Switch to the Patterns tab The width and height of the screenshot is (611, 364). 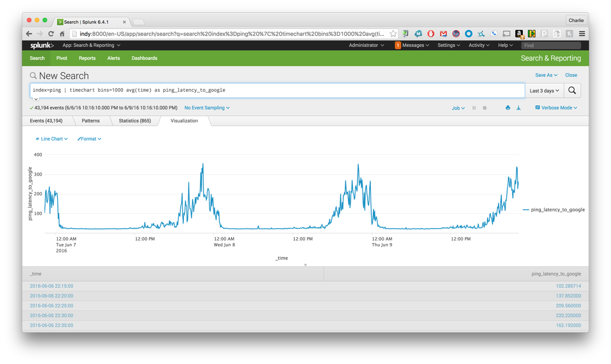[x=91, y=121]
